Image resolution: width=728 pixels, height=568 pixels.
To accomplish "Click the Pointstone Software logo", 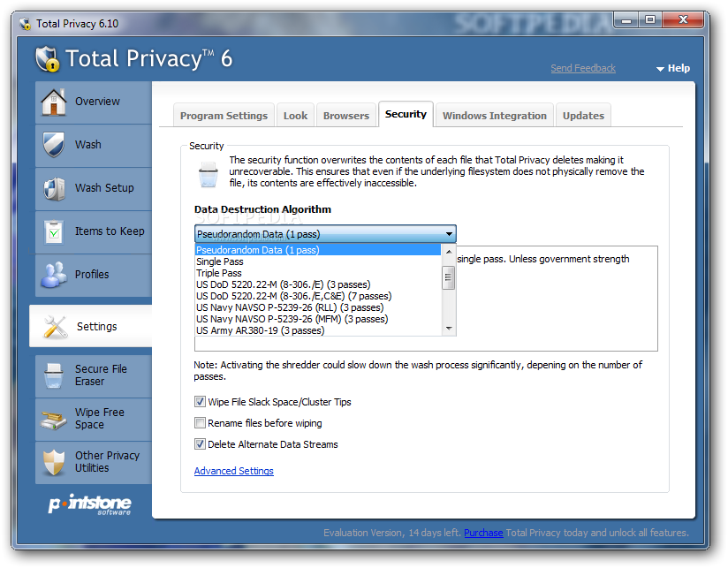I will pyautogui.click(x=90, y=505).
